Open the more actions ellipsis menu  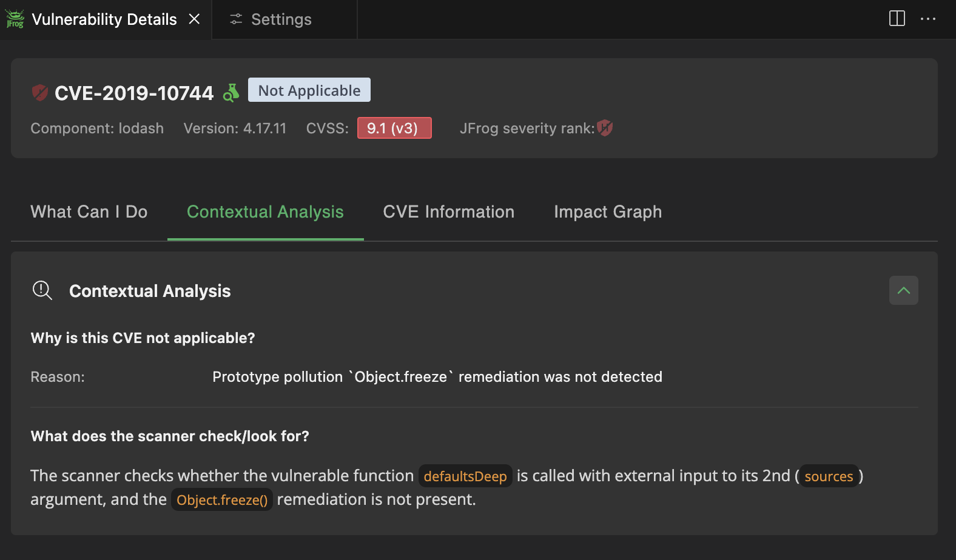click(x=927, y=19)
